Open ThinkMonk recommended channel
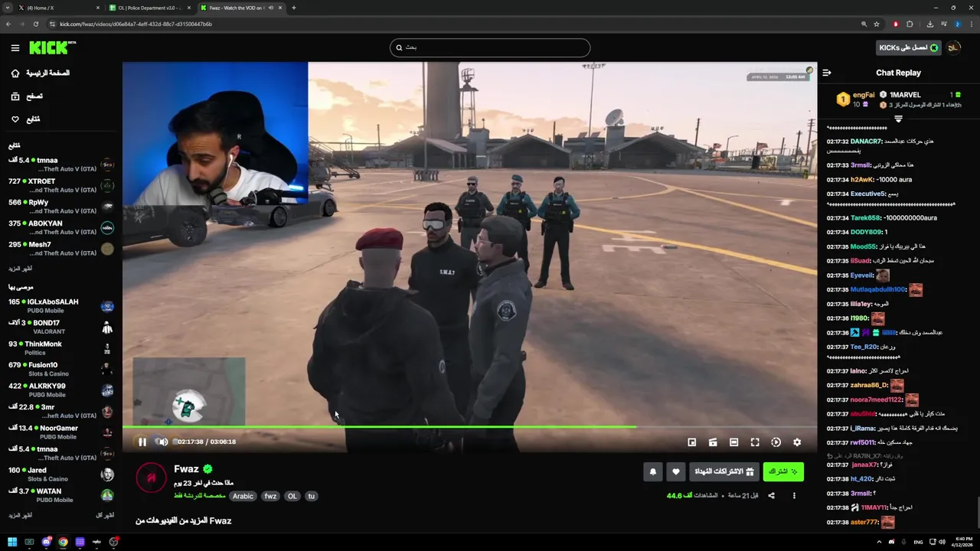 (61, 348)
